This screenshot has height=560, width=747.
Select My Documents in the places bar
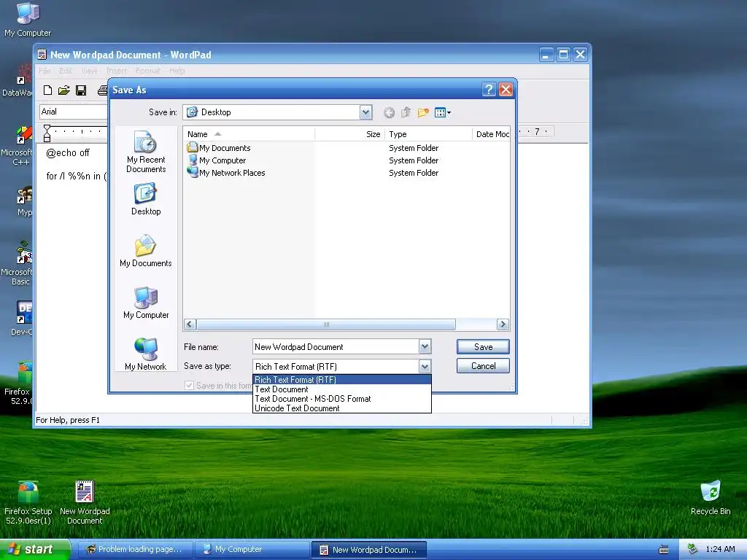coord(146,251)
